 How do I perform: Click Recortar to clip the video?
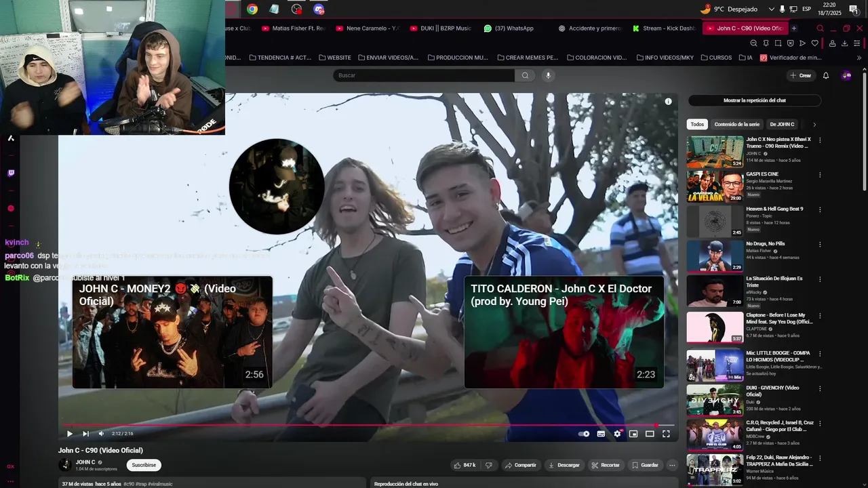tap(605, 465)
